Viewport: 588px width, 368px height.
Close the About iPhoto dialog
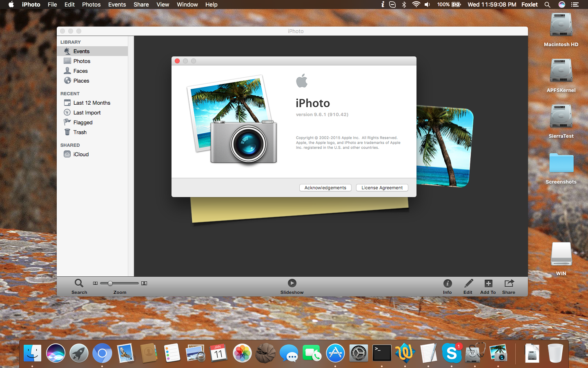pos(177,61)
